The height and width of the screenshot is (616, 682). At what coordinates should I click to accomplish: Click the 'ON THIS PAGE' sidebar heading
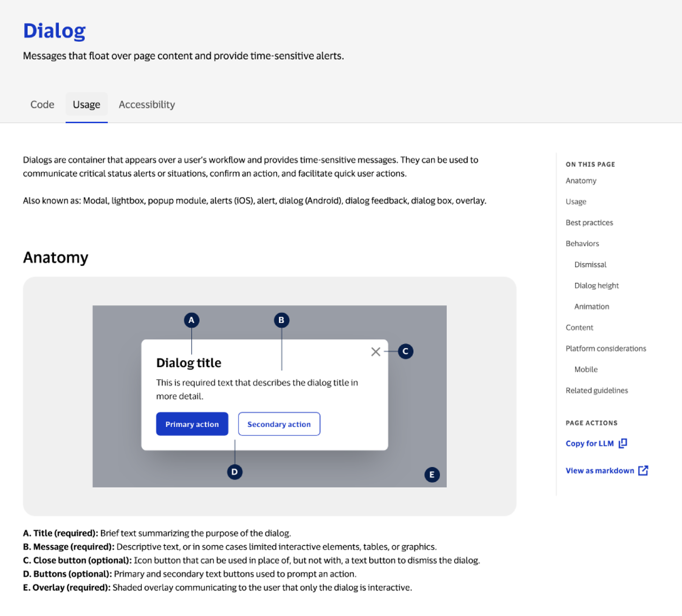pyautogui.click(x=590, y=164)
